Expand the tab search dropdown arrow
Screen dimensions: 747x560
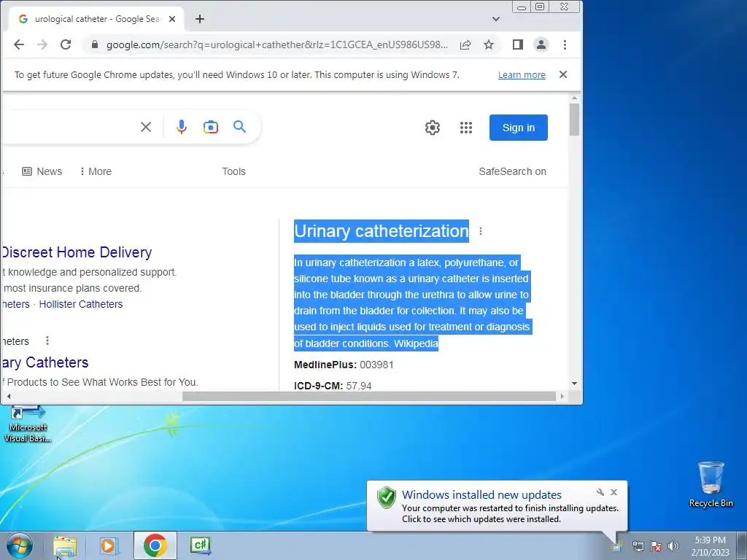(x=496, y=19)
